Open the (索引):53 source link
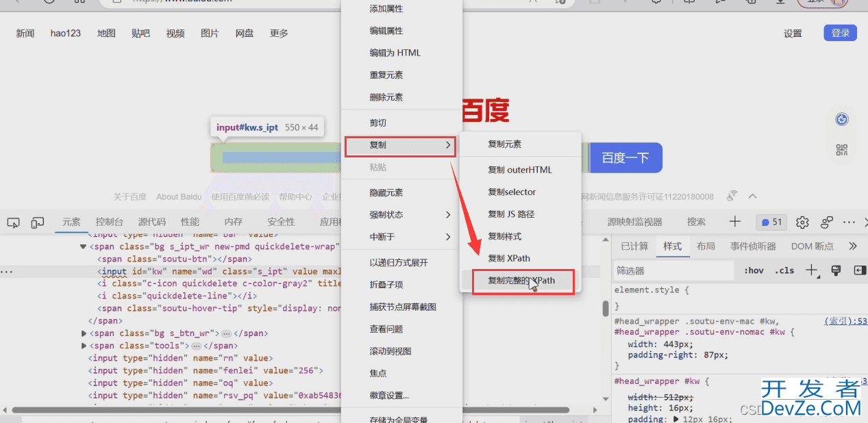Image resolution: width=868 pixels, height=423 pixels. 845,321
